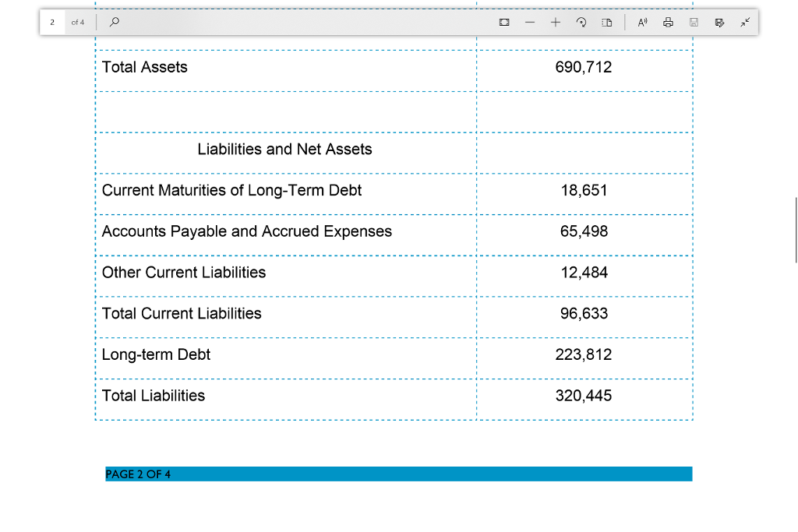Open Save As with annotations
The height and width of the screenshot is (532, 798).
719,22
